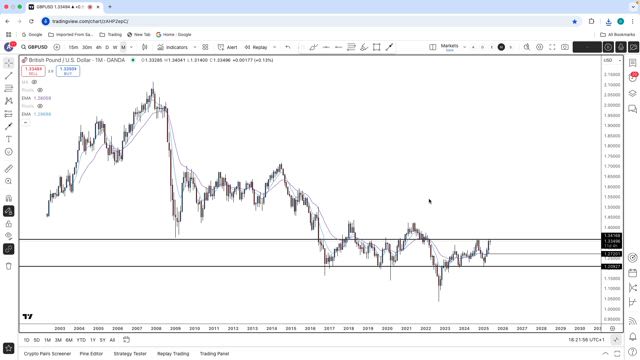
Task: Pick the ruler measure tool
Action: coord(9,169)
